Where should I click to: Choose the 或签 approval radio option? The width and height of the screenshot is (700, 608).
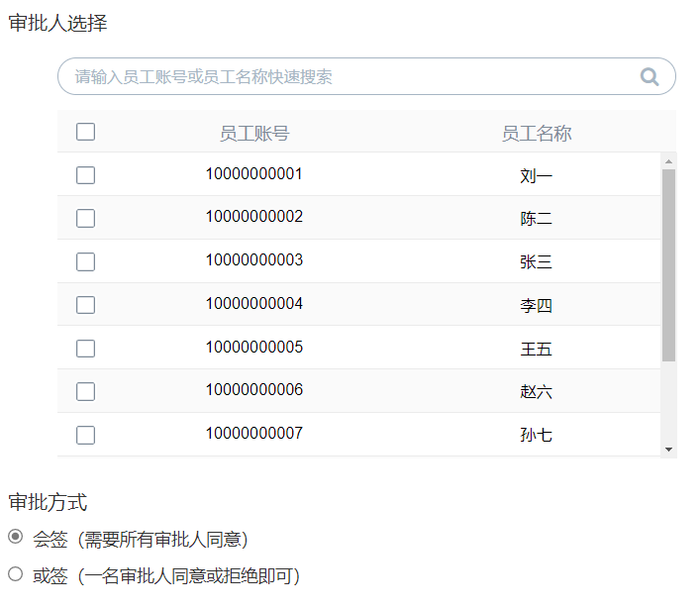tap(16, 573)
